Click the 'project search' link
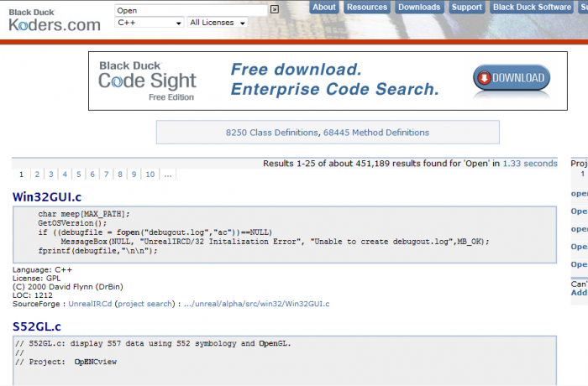This screenshot has height=386, width=588. (144, 304)
